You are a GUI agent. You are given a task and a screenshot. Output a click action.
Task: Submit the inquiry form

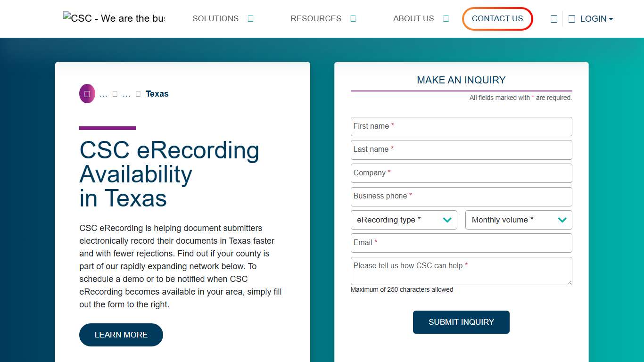[461, 322]
